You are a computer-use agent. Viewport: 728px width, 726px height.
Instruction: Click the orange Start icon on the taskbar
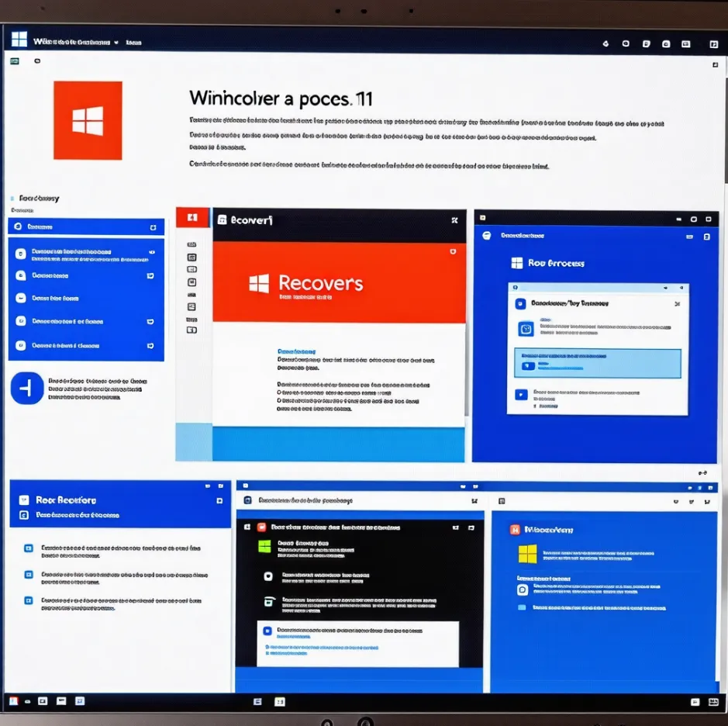14,701
